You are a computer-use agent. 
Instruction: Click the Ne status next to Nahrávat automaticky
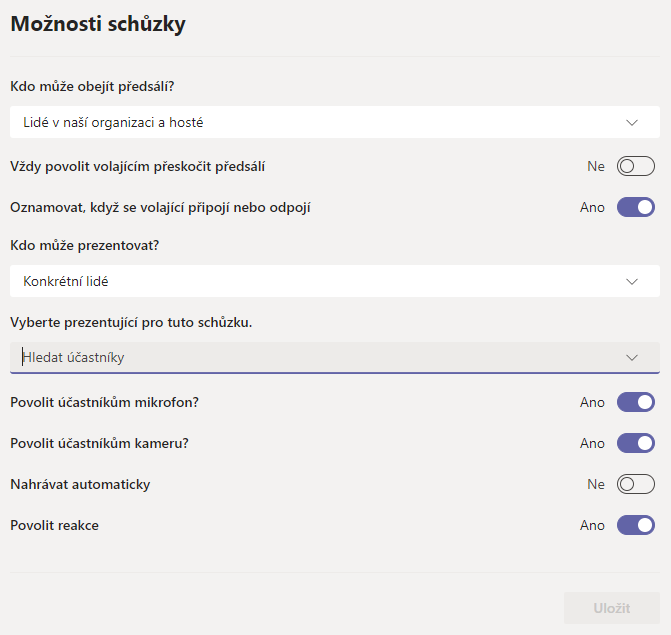(596, 484)
